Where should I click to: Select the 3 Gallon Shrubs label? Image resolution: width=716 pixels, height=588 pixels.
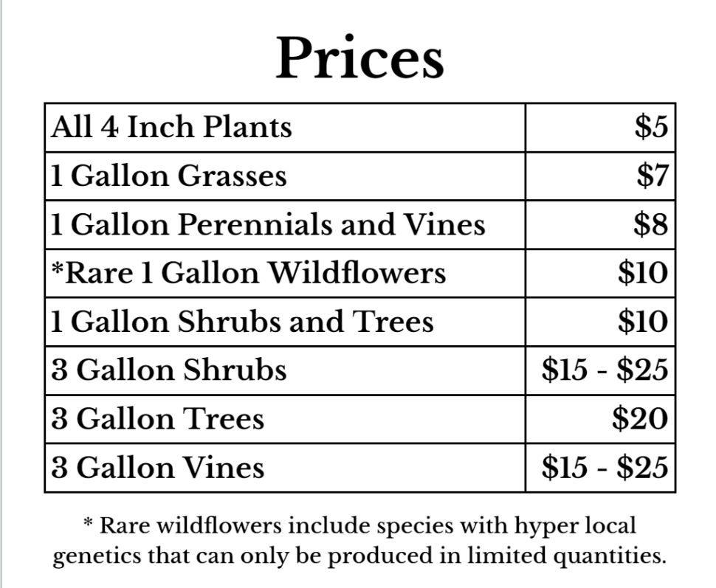click(168, 370)
